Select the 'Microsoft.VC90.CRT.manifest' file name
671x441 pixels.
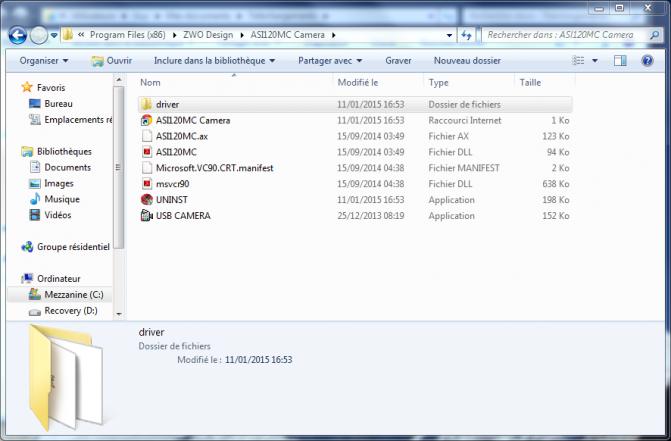pos(214,168)
